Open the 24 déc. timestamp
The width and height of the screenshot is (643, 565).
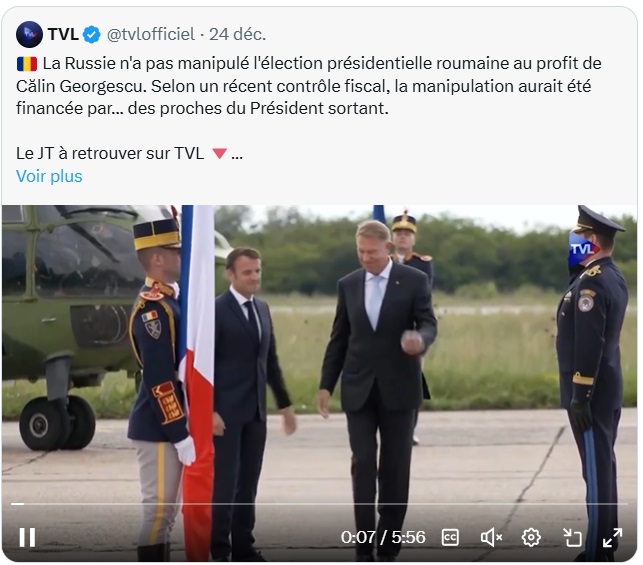coord(237,34)
